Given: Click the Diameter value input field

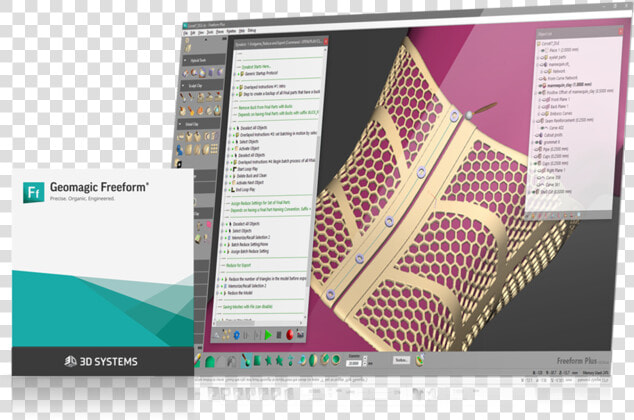Looking at the screenshot, I should click(353, 363).
